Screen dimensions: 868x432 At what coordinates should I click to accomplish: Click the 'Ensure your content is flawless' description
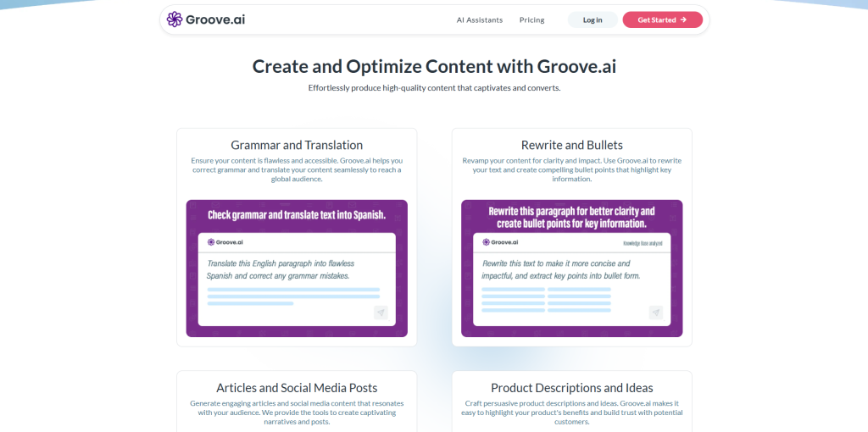pos(297,169)
